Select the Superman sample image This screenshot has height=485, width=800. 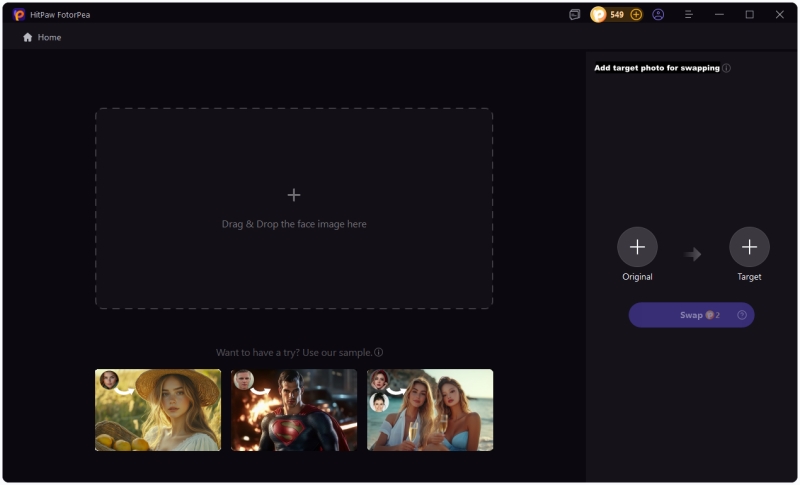294,410
